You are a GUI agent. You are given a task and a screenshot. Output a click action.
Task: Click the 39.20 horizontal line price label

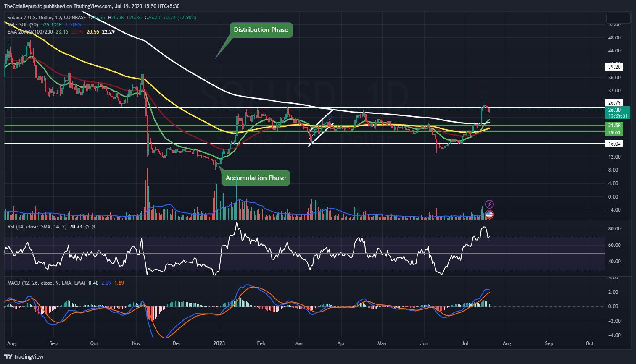(x=614, y=67)
